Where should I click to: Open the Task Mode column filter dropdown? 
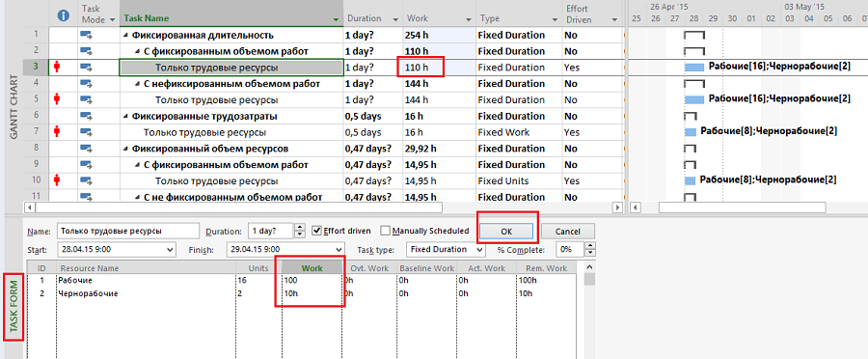(x=113, y=19)
